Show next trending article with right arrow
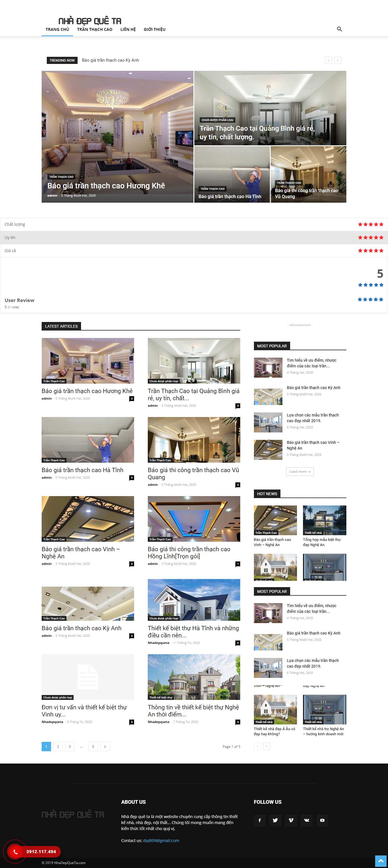Screen dimensions: 388x868 (x=338, y=60)
